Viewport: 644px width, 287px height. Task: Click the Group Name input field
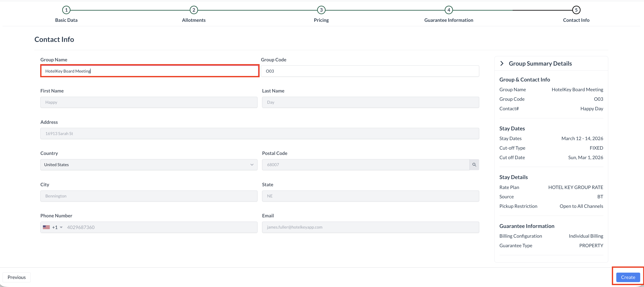tap(150, 71)
